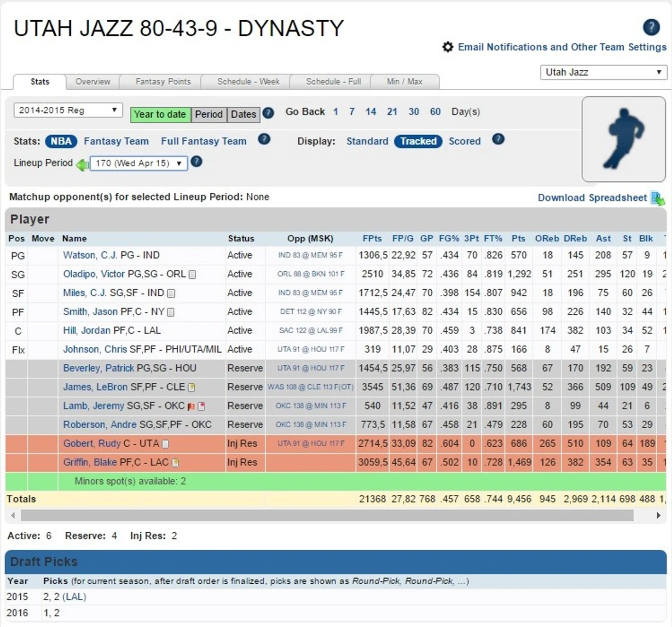Expand the Lineup Period 170 dropdown
The height and width of the screenshot is (627, 672).
pos(139,163)
